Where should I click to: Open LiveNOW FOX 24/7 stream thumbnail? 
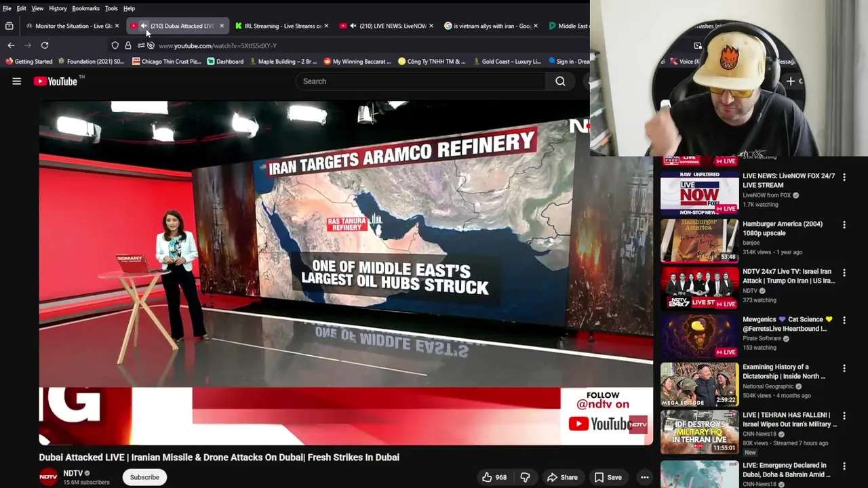pyautogui.click(x=700, y=192)
